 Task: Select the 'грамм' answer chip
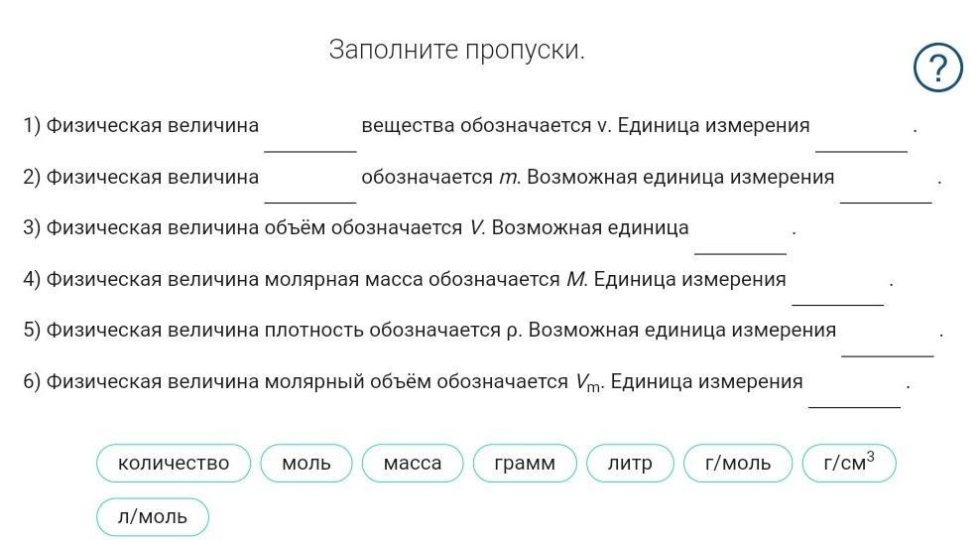point(525,463)
